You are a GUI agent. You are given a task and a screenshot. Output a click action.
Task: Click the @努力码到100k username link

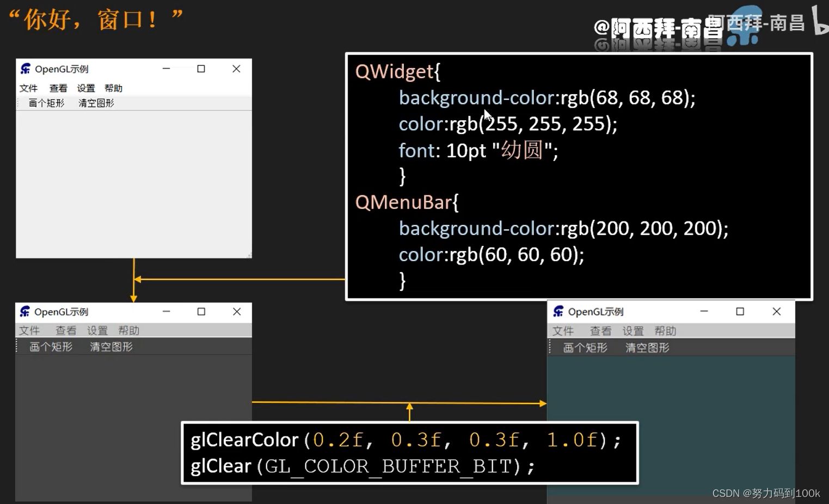[x=782, y=493]
